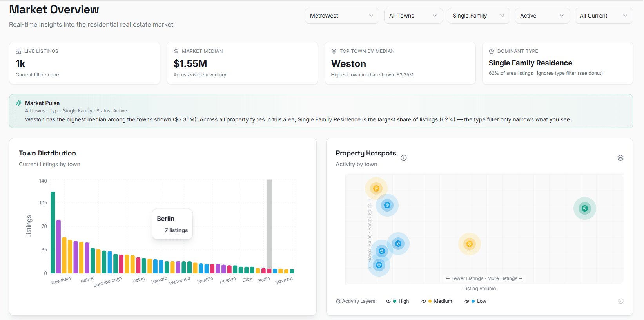
Task: Toggle visibility of High activity layer
Action: (388, 301)
